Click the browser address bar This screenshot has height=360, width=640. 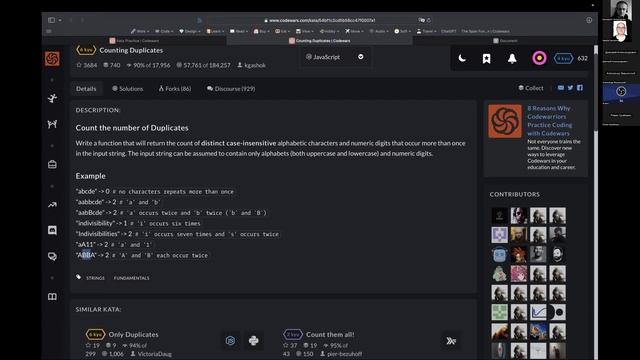click(320, 20)
